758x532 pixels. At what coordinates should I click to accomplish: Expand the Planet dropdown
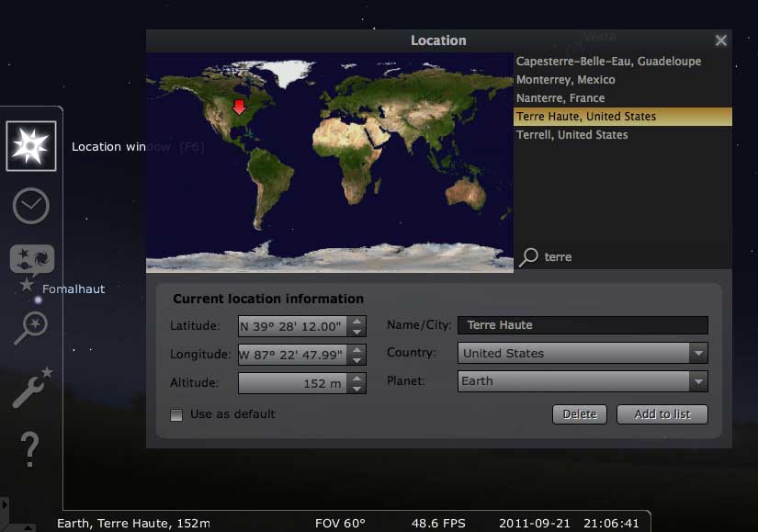(x=698, y=381)
